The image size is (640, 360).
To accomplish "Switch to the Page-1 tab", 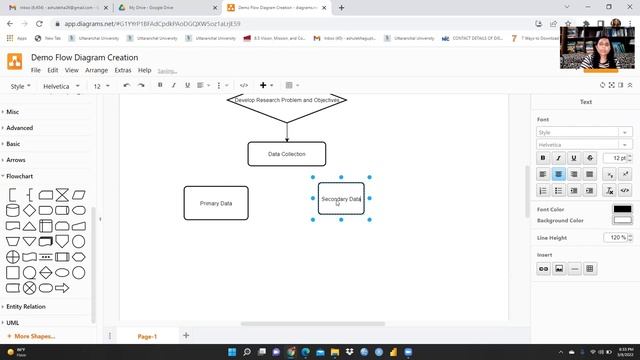I will click(x=147, y=336).
